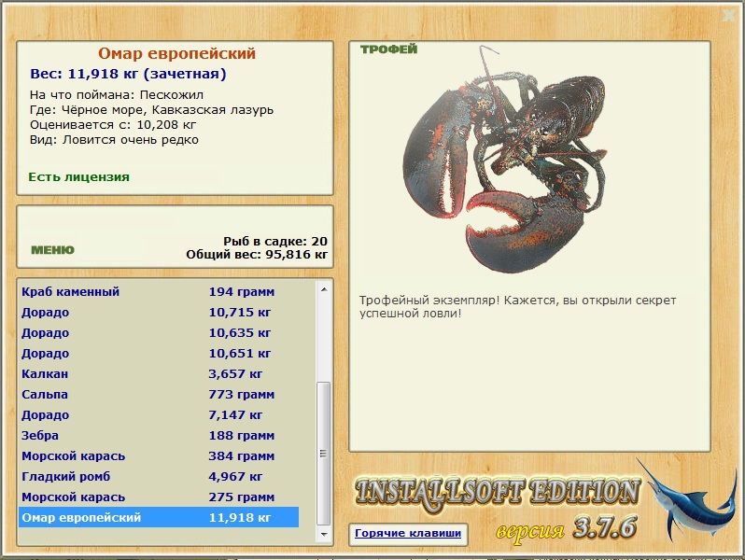Select the Краб каменный 194 грамм row
The image size is (745, 560).
pyautogui.click(x=159, y=291)
